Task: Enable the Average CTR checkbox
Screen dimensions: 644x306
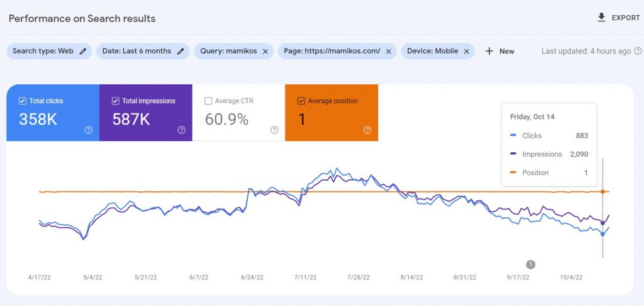Action: point(208,101)
